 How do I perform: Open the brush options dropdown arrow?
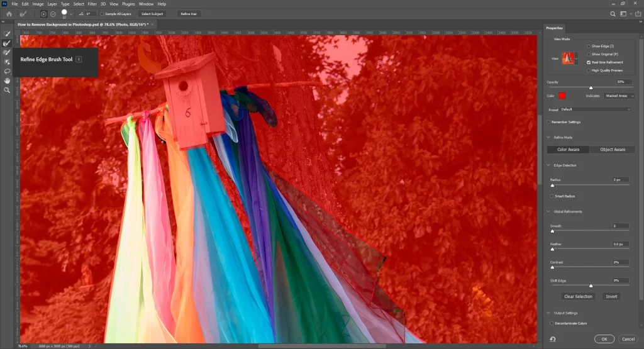click(x=71, y=14)
